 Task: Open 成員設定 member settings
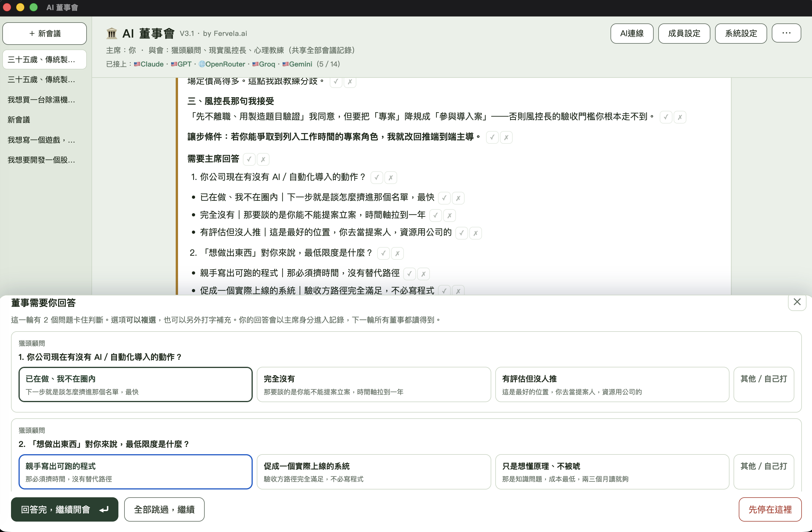684,34
